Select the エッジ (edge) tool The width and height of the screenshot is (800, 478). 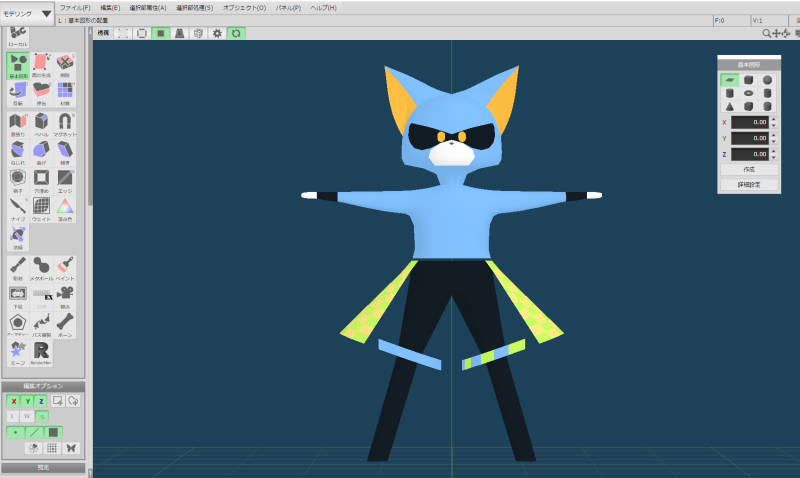(x=65, y=181)
